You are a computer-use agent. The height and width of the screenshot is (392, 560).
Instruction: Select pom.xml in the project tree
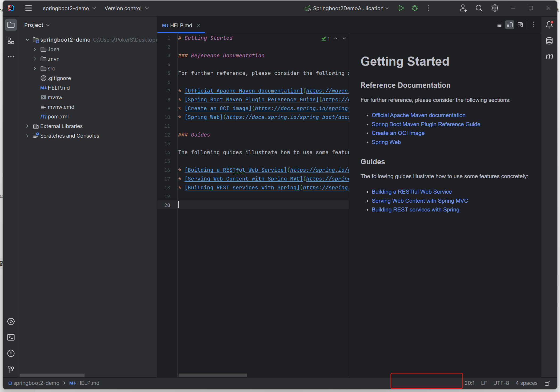pyautogui.click(x=55, y=117)
